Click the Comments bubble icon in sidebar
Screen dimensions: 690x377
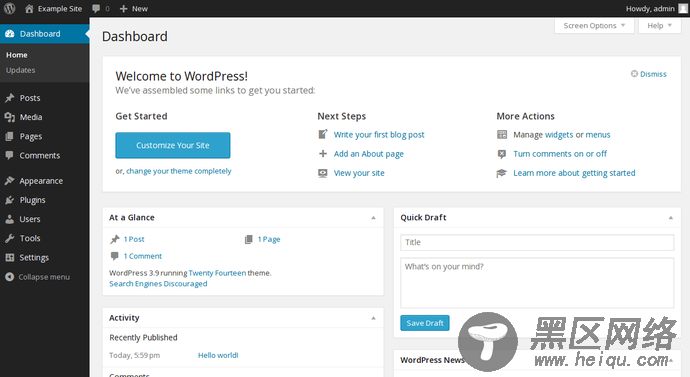(x=9, y=155)
